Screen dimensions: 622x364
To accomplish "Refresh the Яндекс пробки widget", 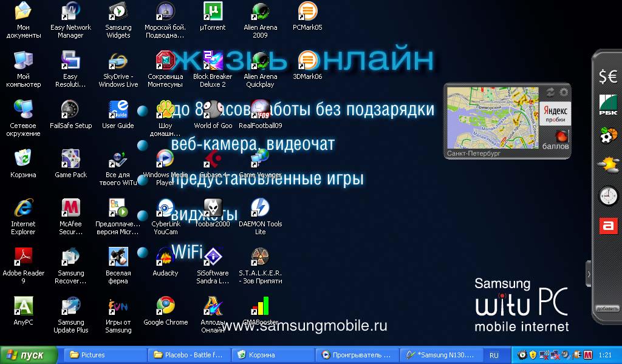I will 550,92.
